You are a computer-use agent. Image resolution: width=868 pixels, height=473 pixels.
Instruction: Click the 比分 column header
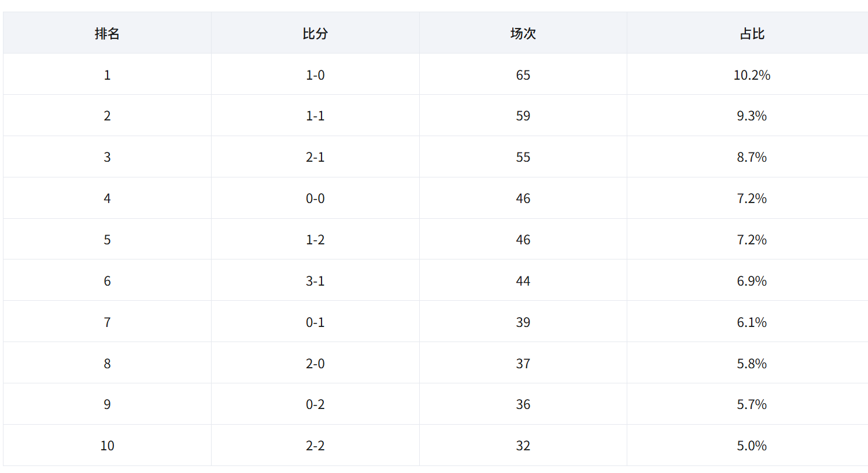coord(315,33)
